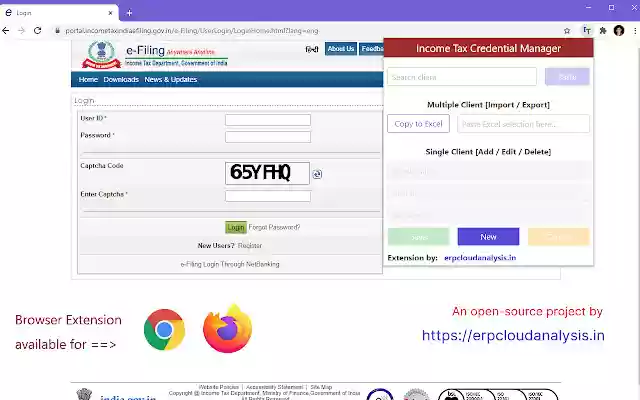The width and height of the screenshot is (640, 400).
Task: Focus Paste Excel selection field
Action: [x=523, y=124]
